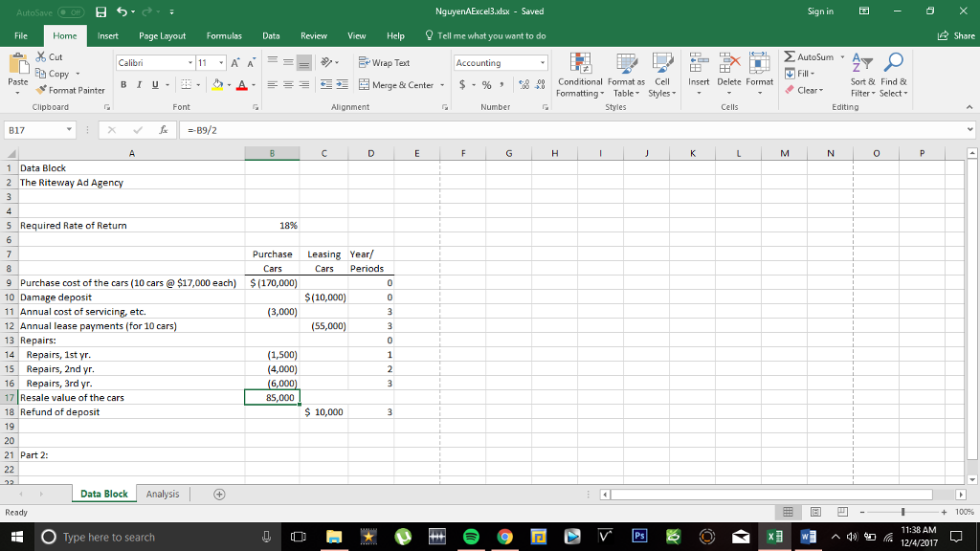The image size is (980, 551).
Task: Click the Percent Style icon
Action: 487,85
